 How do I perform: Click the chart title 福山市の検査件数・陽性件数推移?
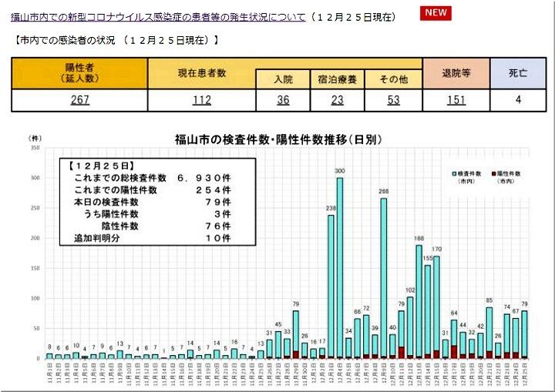[x=278, y=139]
